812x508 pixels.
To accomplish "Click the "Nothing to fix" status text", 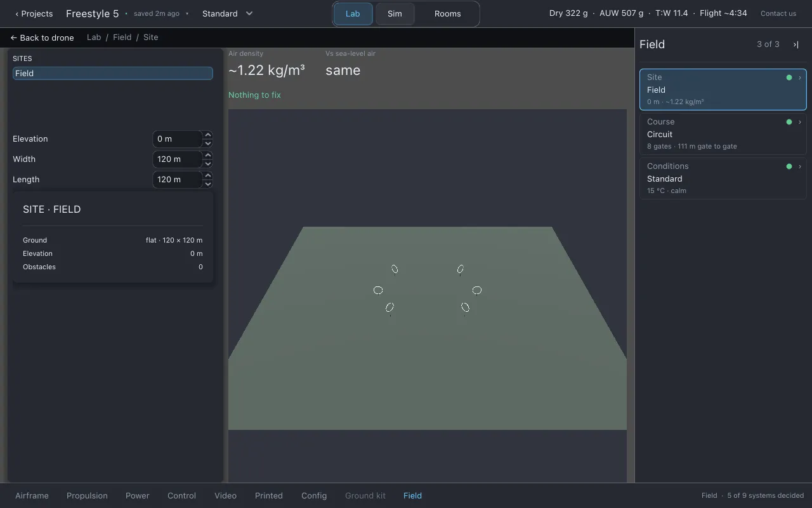I will pos(254,95).
